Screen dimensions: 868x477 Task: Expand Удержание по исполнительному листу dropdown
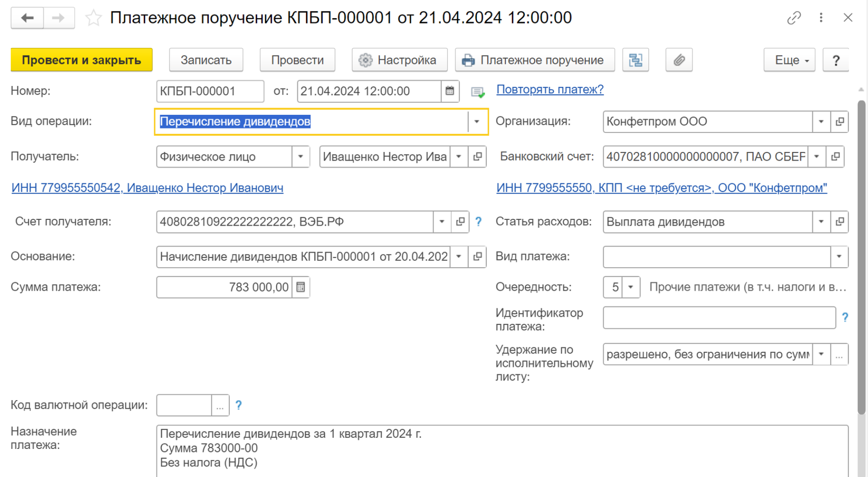pyautogui.click(x=821, y=354)
